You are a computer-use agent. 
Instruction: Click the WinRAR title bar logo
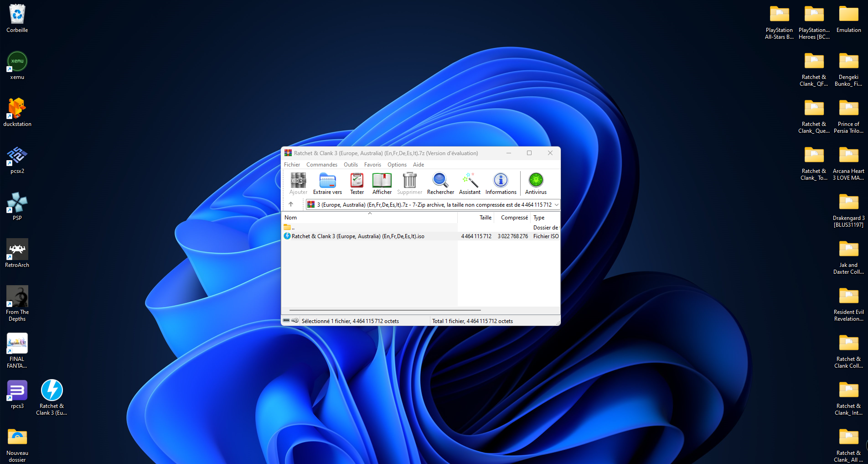(x=288, y=153)
